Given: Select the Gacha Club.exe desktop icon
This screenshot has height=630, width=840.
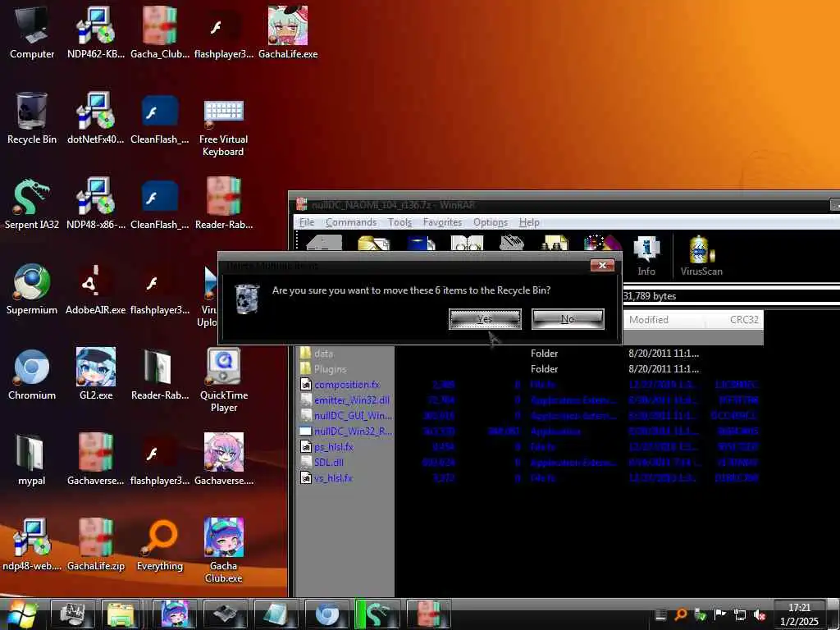Looking at the screenshot, I should point(223,550).
